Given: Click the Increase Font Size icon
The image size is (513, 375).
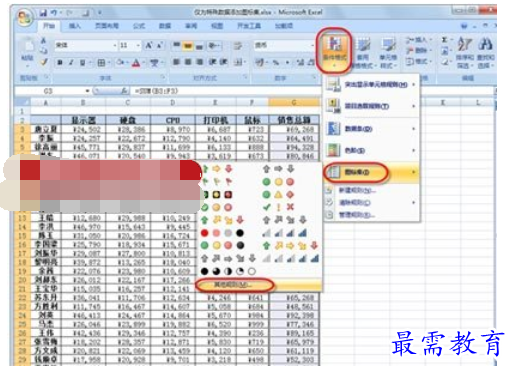Looking at the screenshot, I should click(x=149, y=45).
